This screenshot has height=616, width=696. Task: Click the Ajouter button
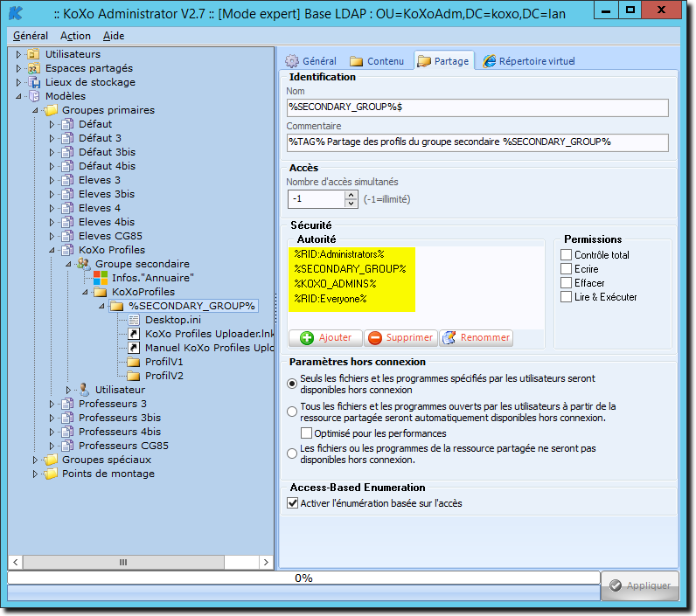pos(325,338)
